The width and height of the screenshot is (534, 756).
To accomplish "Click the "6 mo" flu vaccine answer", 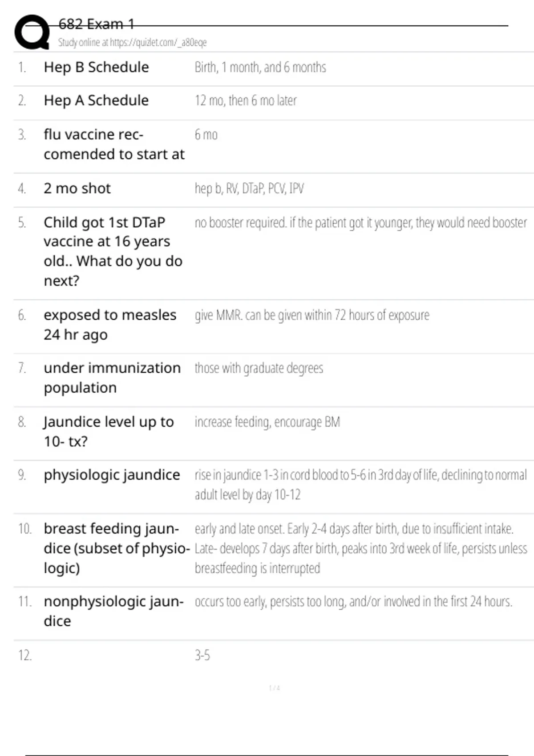I will coord(206,135).
